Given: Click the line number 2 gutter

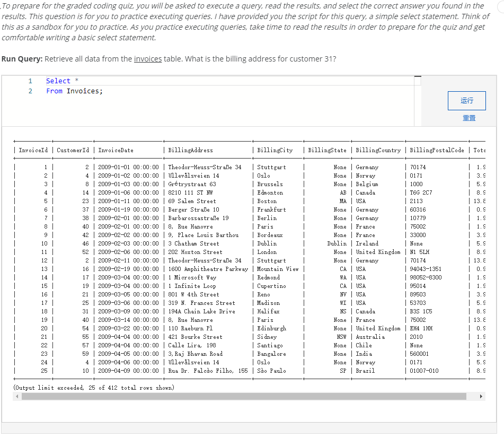Looking at the screenshot, I should [30, 91].
